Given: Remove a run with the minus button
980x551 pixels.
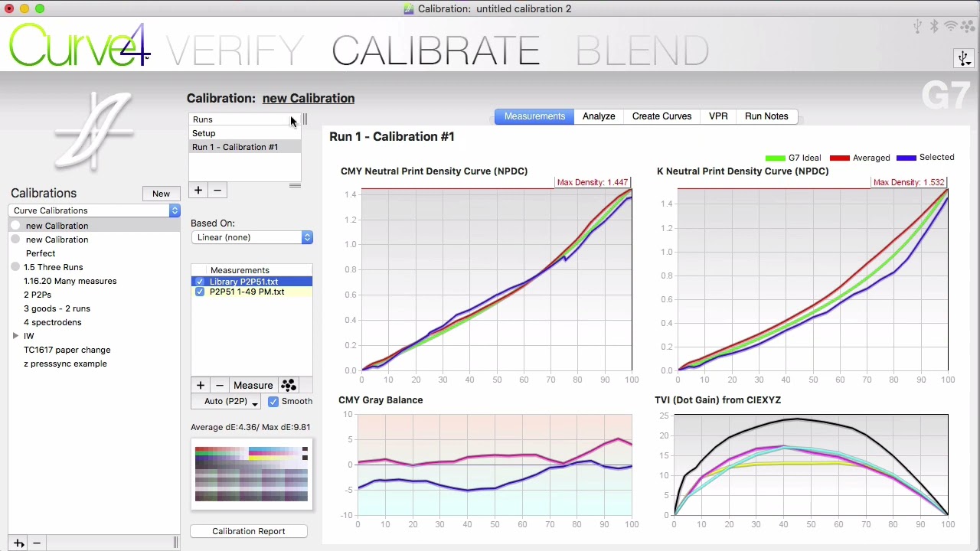Looking at the screenshot, I should tap(217, 191).
